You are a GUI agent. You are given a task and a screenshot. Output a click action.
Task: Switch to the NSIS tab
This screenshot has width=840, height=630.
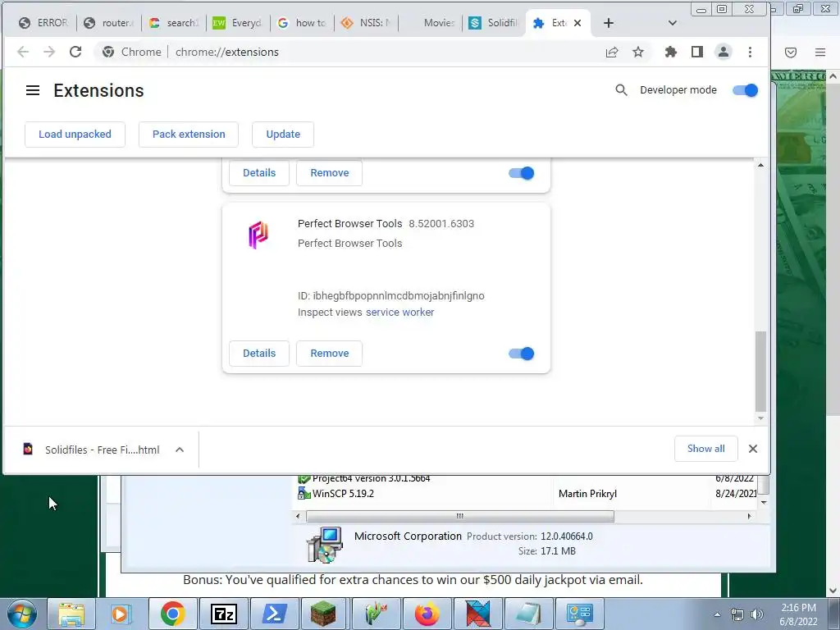pyautogui.click(x=367, y=23)
